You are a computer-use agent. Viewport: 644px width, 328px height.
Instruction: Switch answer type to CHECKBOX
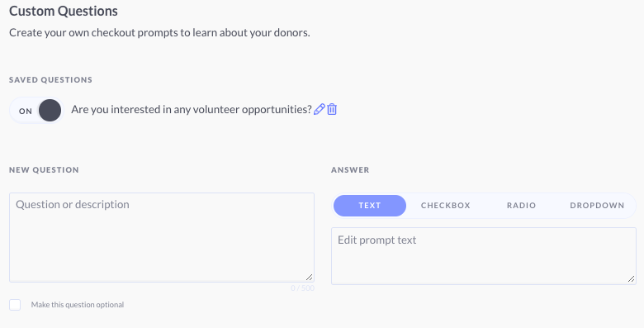[446, 206]
